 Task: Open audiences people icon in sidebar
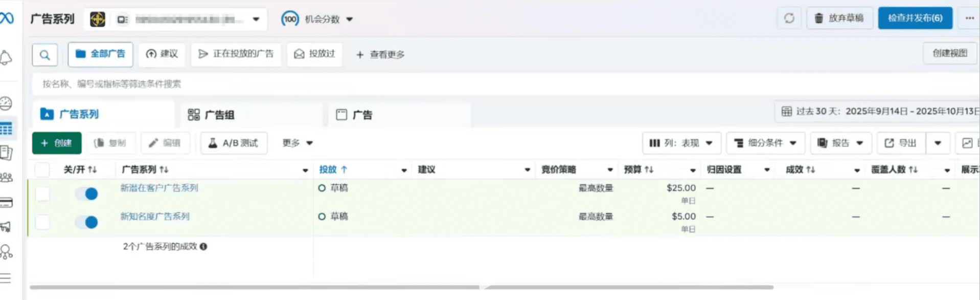tap(6, 178)
